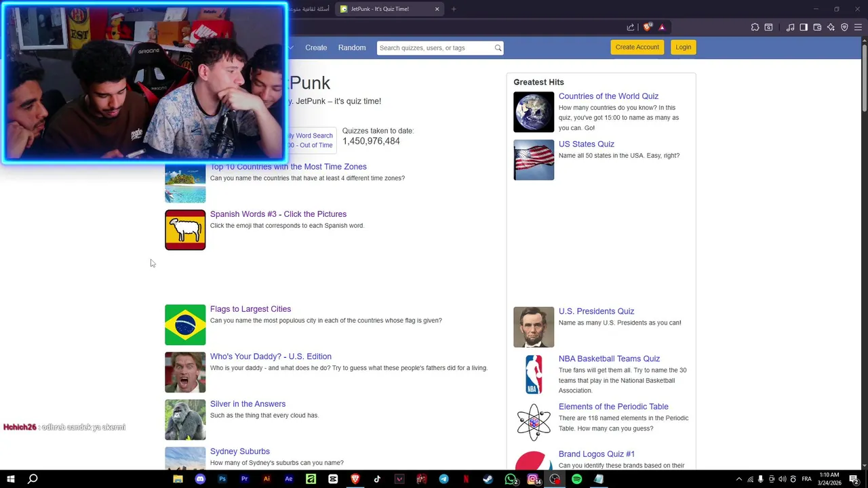
Task: Click the page vertical scrollbar thumb
Action: (864, 78)
